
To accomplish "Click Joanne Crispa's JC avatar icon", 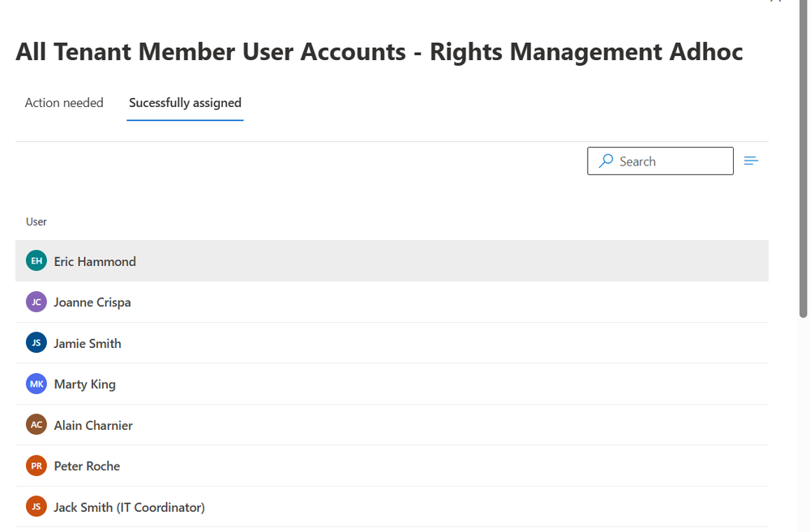I will [36, 302].
